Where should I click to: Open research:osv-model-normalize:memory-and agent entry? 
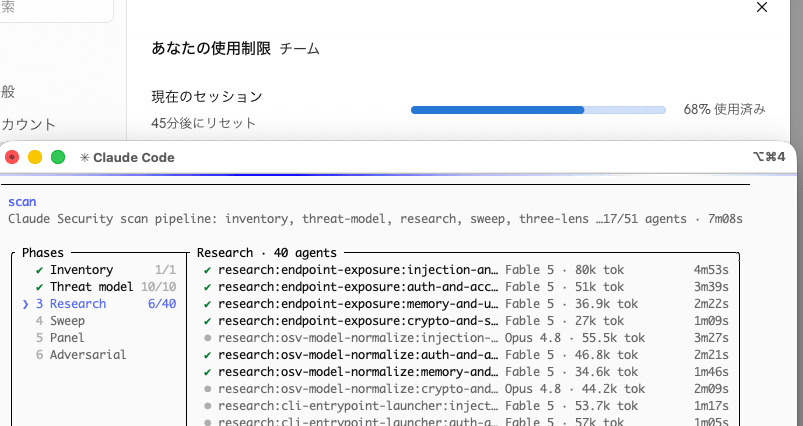(x=466, y=371)
